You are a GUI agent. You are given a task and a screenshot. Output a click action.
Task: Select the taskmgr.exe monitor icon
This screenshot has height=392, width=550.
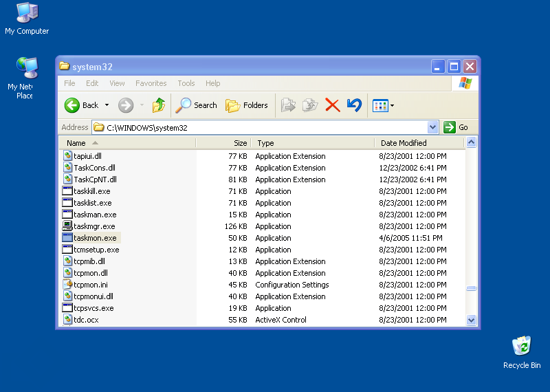(x=67, y=226)
